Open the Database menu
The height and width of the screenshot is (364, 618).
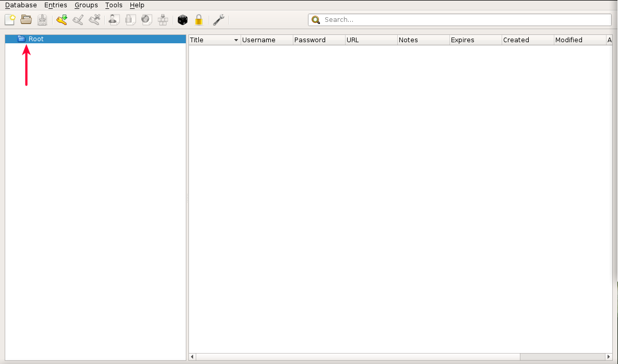pos(21,5)
